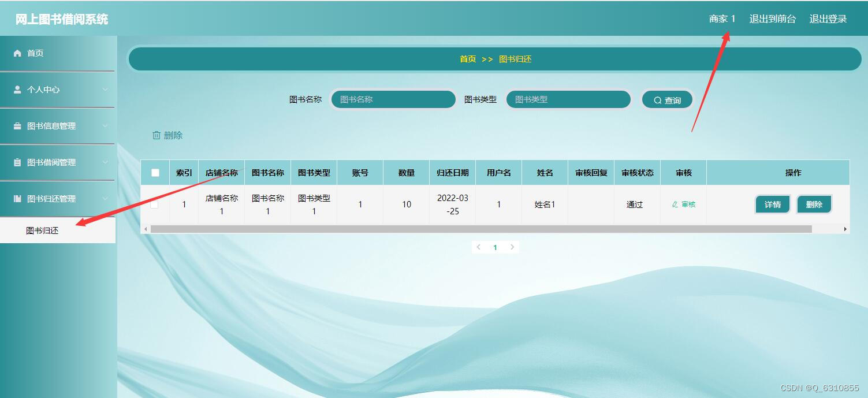Image resolution: width=868 pixels, height=398 pixels.
Task: Expand 图书信息管理 menu chevron
Action: (x=105, y=126)
